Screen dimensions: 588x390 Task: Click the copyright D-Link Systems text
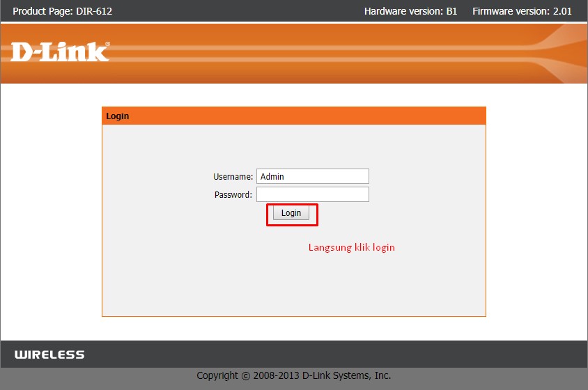coord(293,375)
